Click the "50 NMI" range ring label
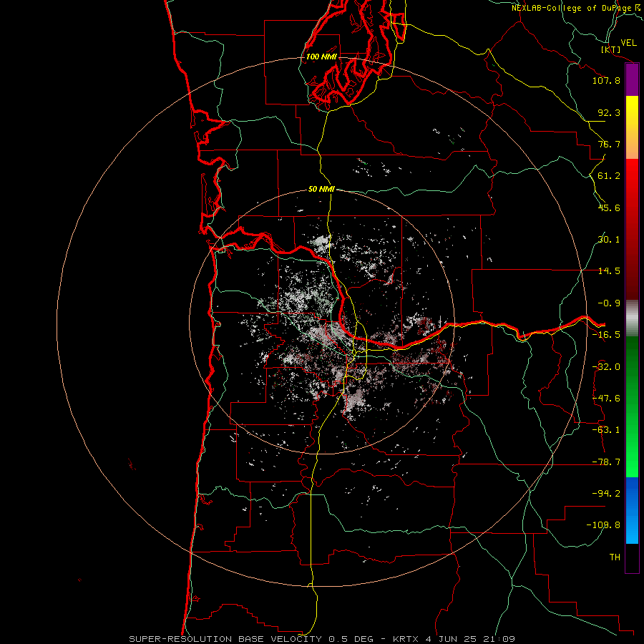 click(321, 190)
